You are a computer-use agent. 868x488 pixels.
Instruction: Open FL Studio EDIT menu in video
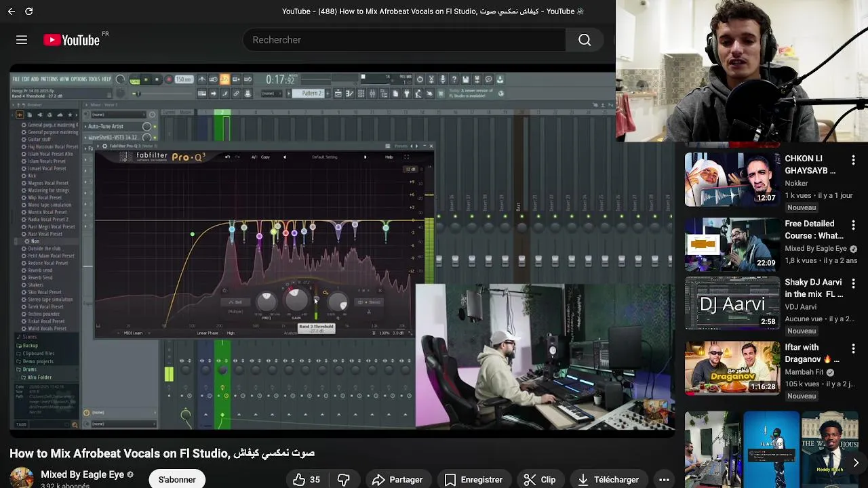point(25,79)
